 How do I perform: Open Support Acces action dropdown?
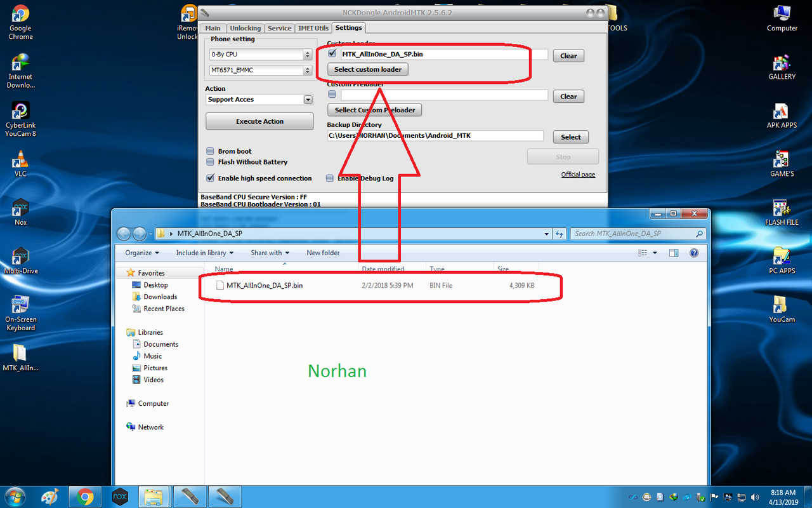(x=259, y=100)
